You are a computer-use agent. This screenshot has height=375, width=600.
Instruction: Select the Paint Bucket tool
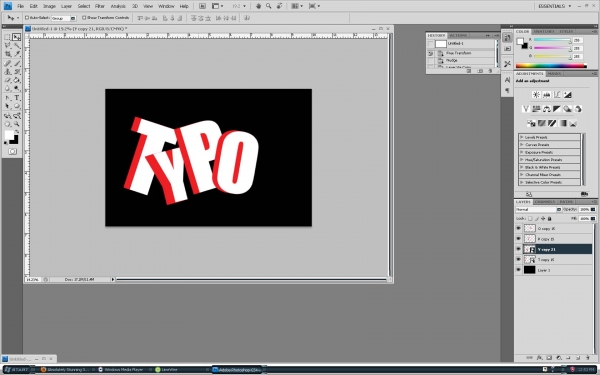(x=16, y=80)
